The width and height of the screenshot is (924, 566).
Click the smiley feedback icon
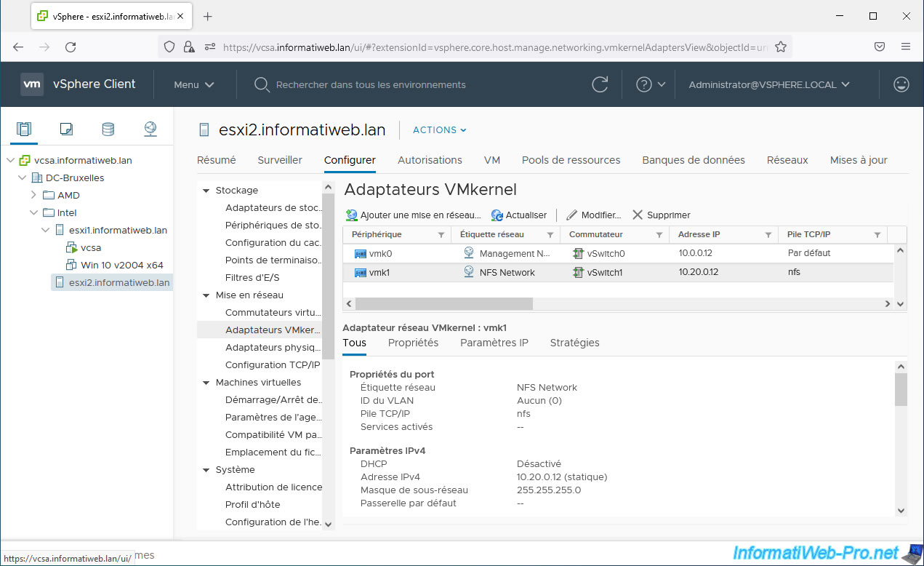click(901, 84)
